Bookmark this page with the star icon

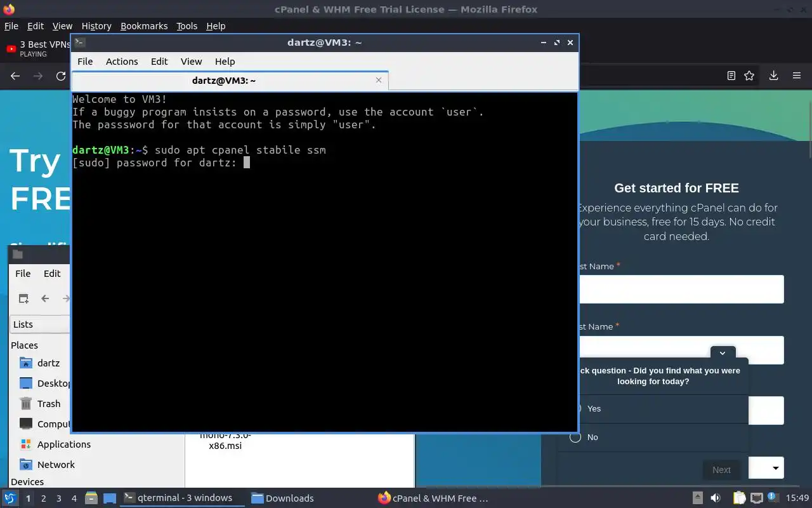pyautogui.click(x=749, y=76)
